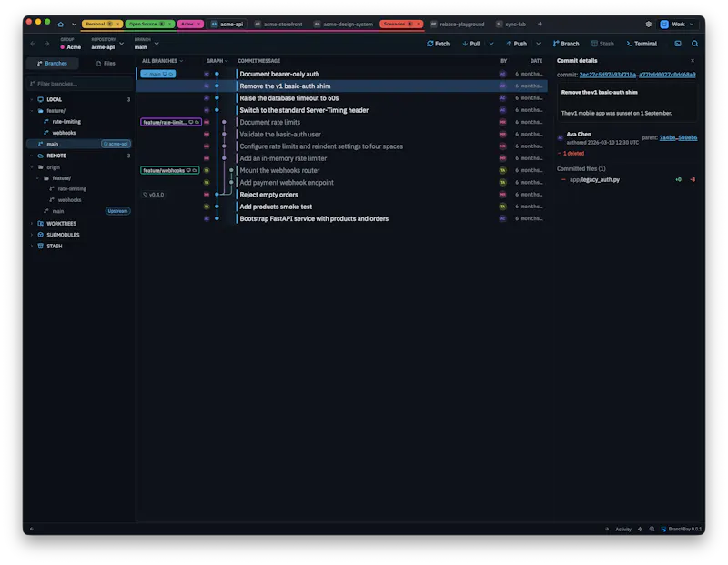Open the repository acme-api selector
Screen dimensions: 728x565
pyautogui.click(x=107, y=44)
